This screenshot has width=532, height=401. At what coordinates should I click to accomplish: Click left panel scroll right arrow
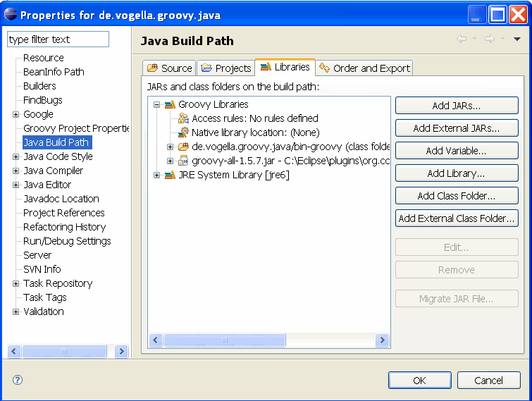click(x=121, y=351)
